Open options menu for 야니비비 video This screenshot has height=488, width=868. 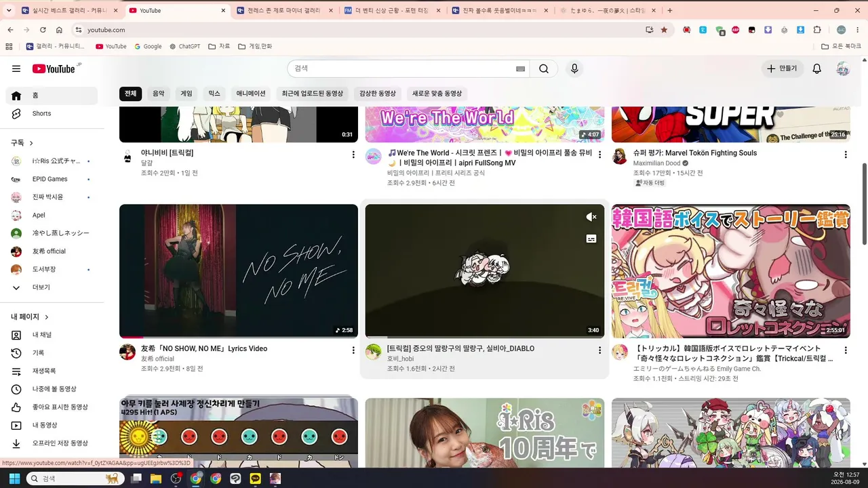coord(353,155)
